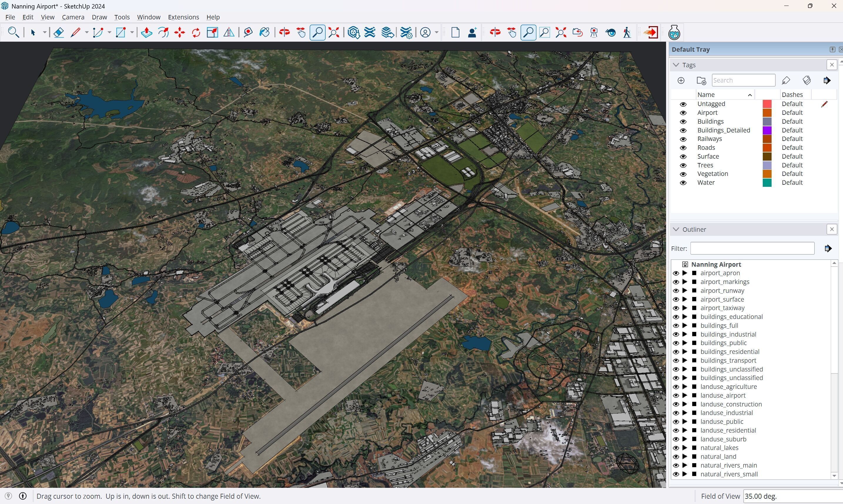Open the Water tag teal color swatch
Viewport: 843px width, 504px height.
[x=767, y=183]
